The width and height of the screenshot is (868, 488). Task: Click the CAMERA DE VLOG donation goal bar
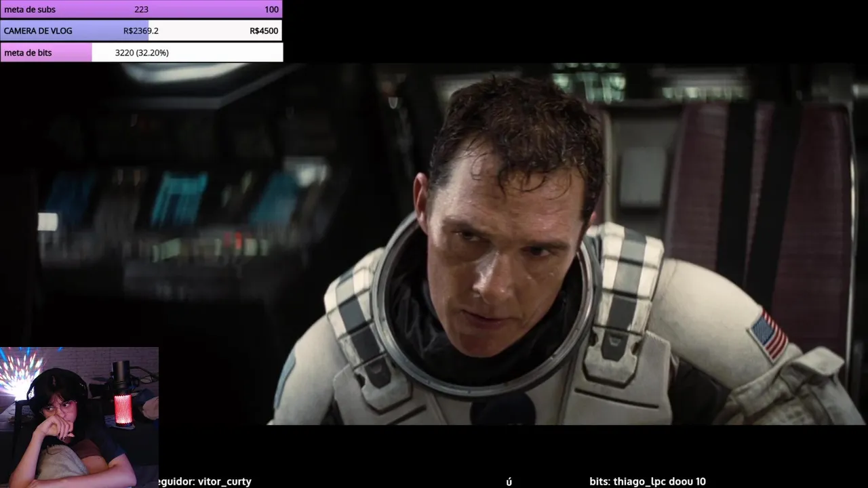tap(141, 30)
